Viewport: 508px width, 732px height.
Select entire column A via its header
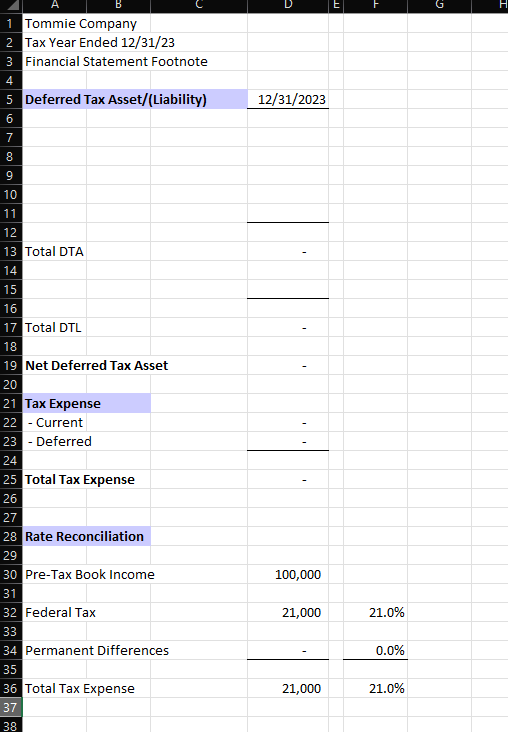[55, 6]
